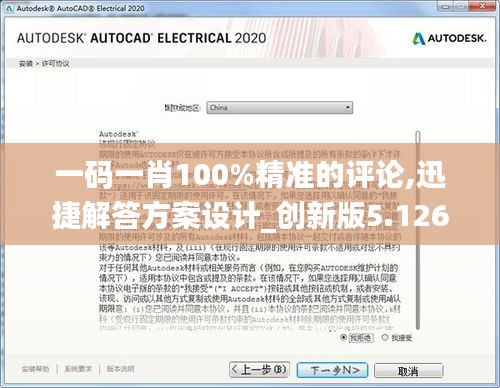Click the Autodesk logo in the header
The width and height of the screenshot is (500, 388).
pyautogui.click(x=449, y=39)
